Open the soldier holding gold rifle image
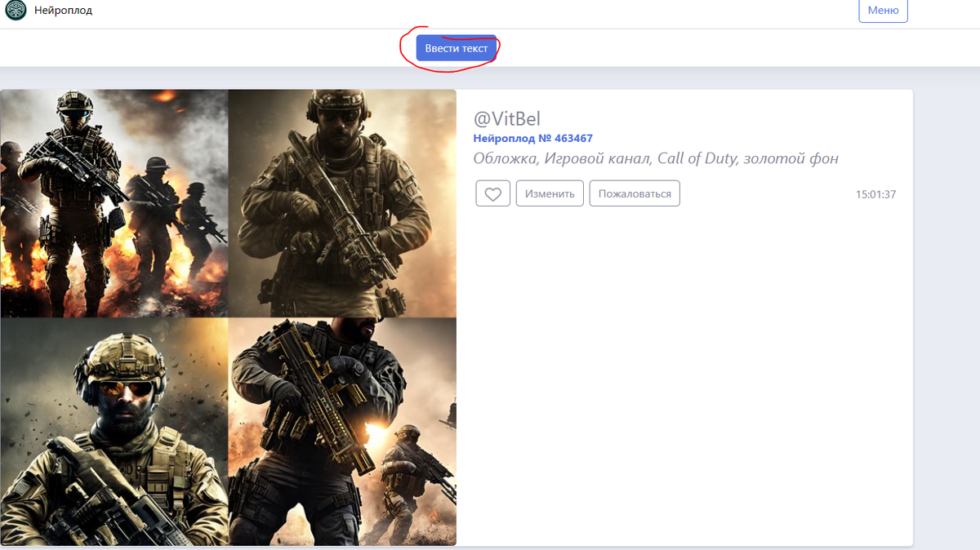This screenshot has height=550, width=980. [x=342, y=431]
